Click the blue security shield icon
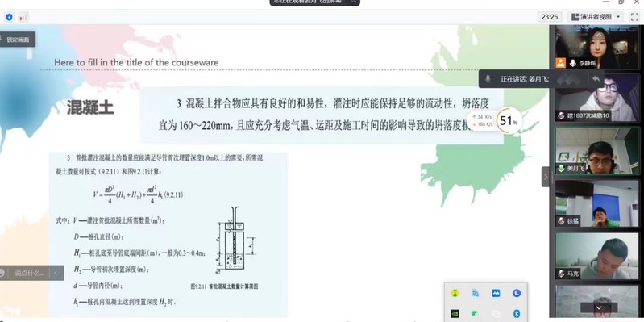 click(x=9, y=17)
